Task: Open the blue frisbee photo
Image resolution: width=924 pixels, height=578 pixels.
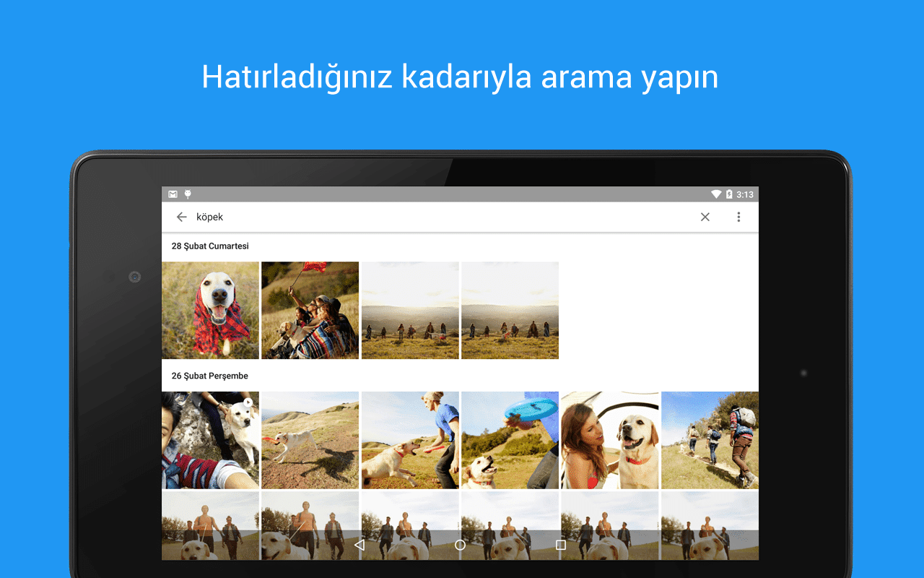Action: (510, 440)
